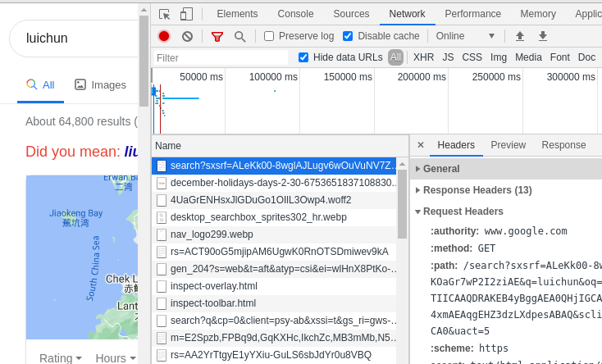Filter requests by Font type
The image size is (602, 364).
[560, 57]
